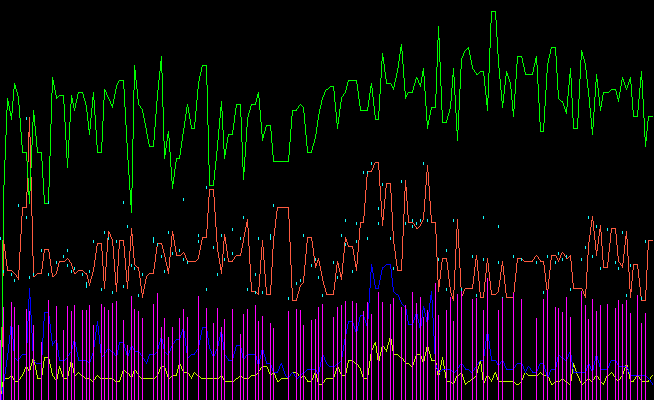Click the highest peak of the red line
Viewport: 654px width, 400px height.
pos(375,163)
